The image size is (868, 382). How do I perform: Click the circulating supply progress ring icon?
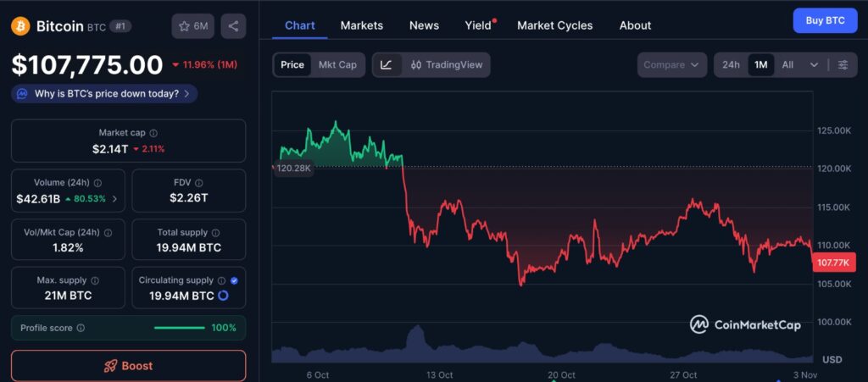point(223,296)
